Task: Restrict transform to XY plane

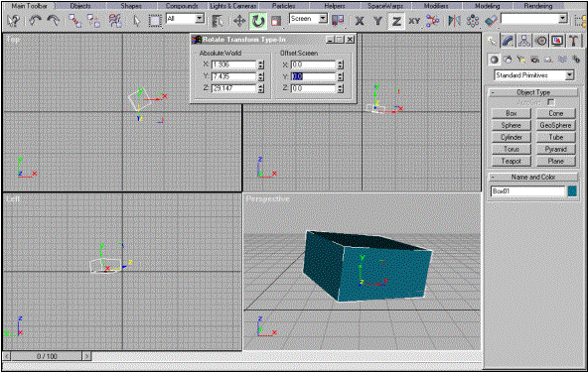Action: [414, 21]
